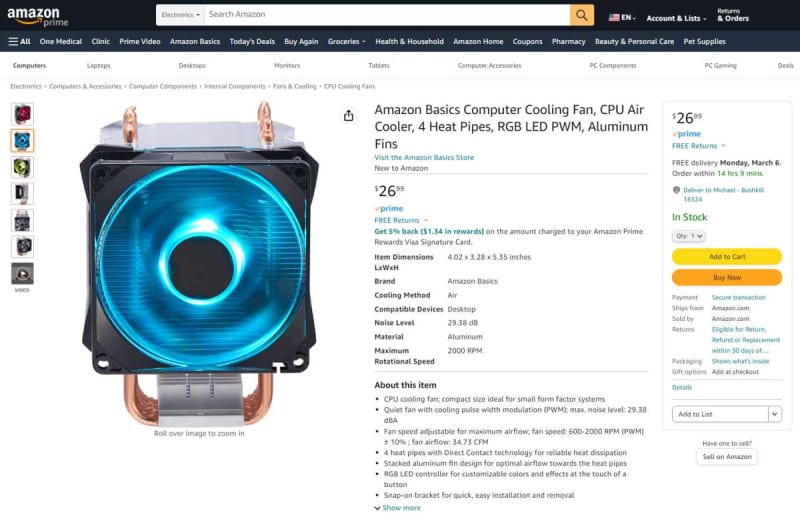Click the orange search magnifier button
This screenshot has width=800, height=517.
582,15
